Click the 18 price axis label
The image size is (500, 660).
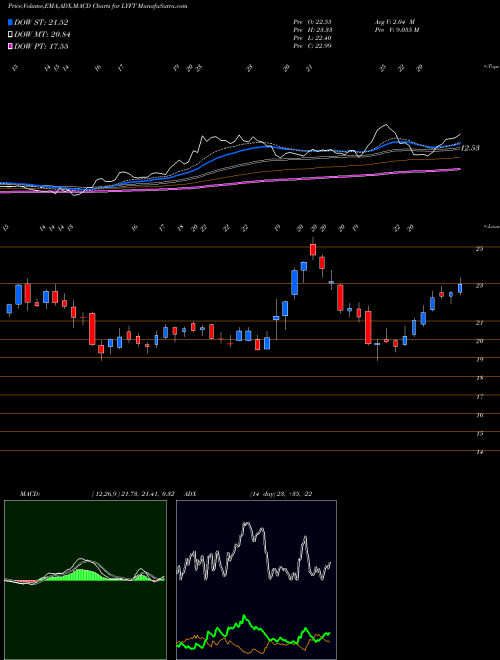(x=479, y=378)
